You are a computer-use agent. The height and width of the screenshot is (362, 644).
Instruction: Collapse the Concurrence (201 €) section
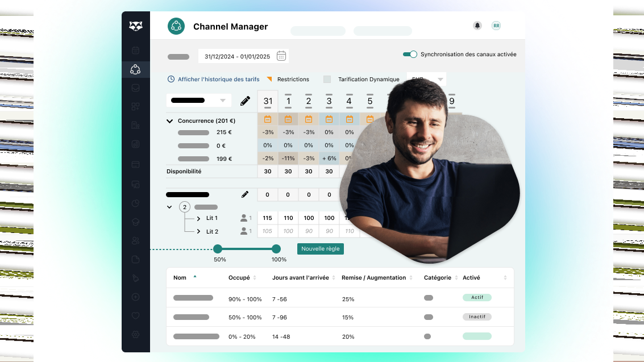169,120
